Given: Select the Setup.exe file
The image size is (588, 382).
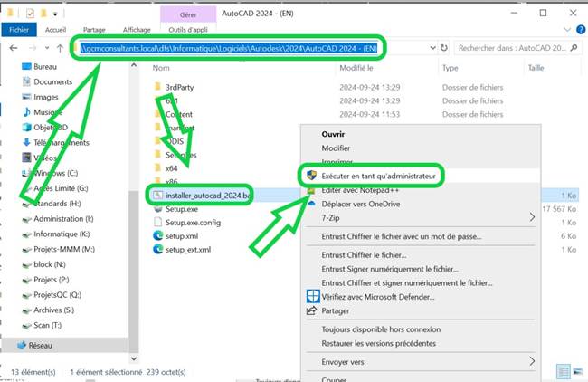Looking at the screenshot, I should click(182, 209).
